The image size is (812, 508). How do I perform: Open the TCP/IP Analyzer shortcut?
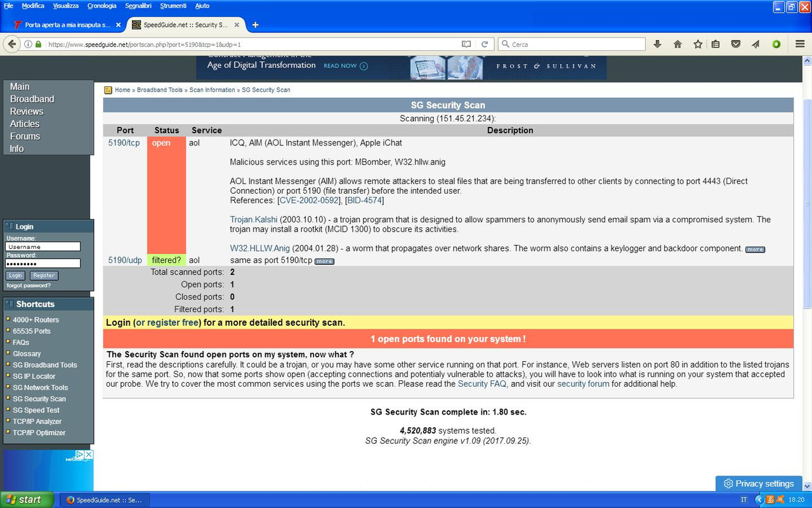click(37, 422)
